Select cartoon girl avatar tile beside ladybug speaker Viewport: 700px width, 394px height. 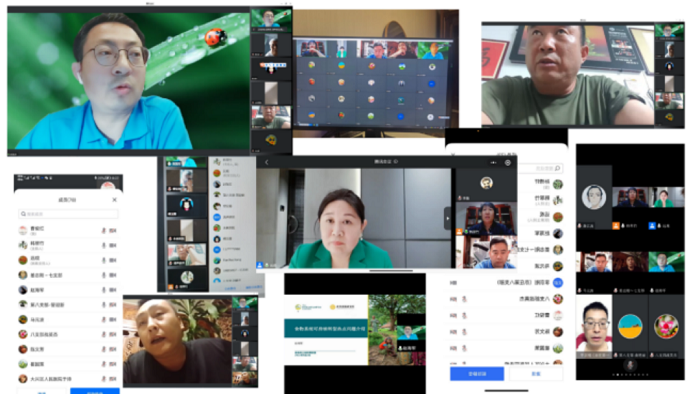(x=271, y=68)
